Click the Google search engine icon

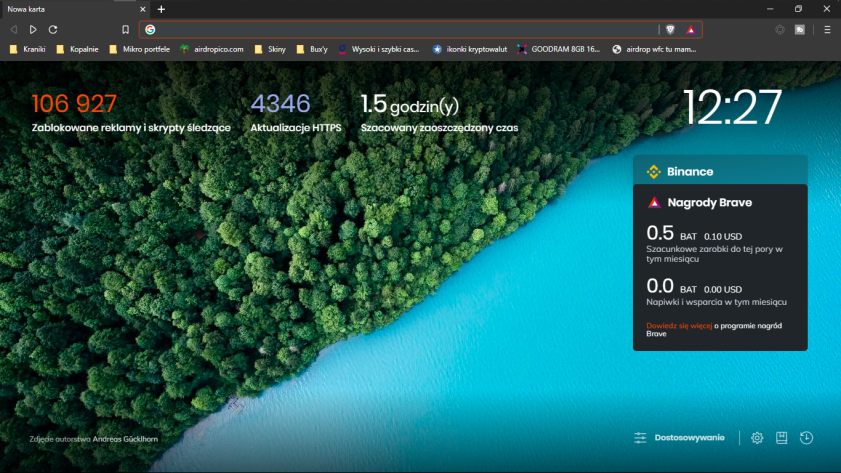[x=150, y=29]
